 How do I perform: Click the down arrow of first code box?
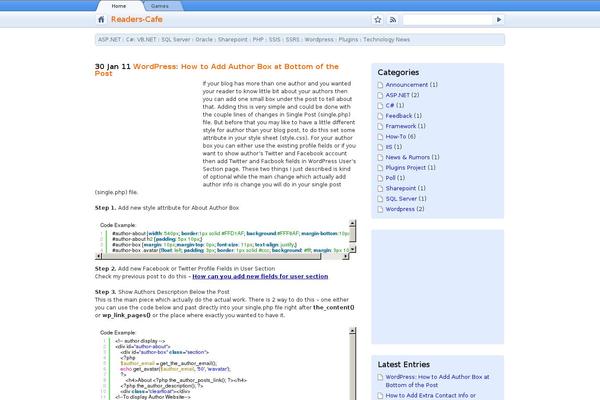[352, 250]
